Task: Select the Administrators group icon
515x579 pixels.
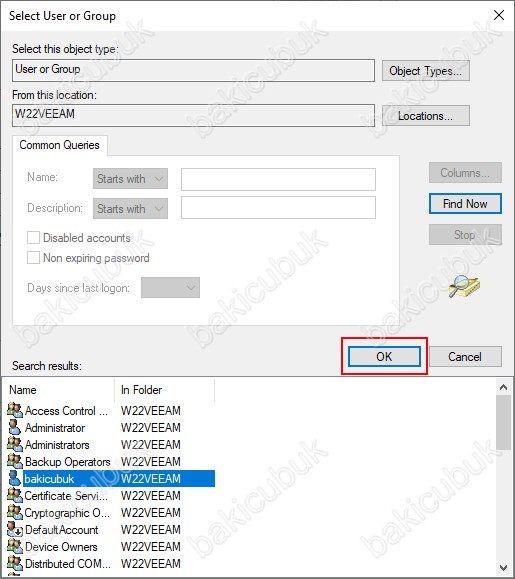Action: click(15, 444)
